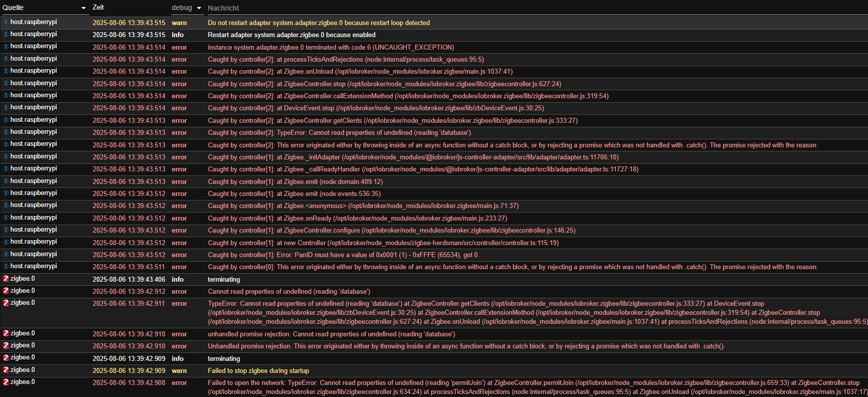Click host icon on 'ZigbeeController.stop' controller[2] row
Screen dimensions: 868x397
point(6,83)
